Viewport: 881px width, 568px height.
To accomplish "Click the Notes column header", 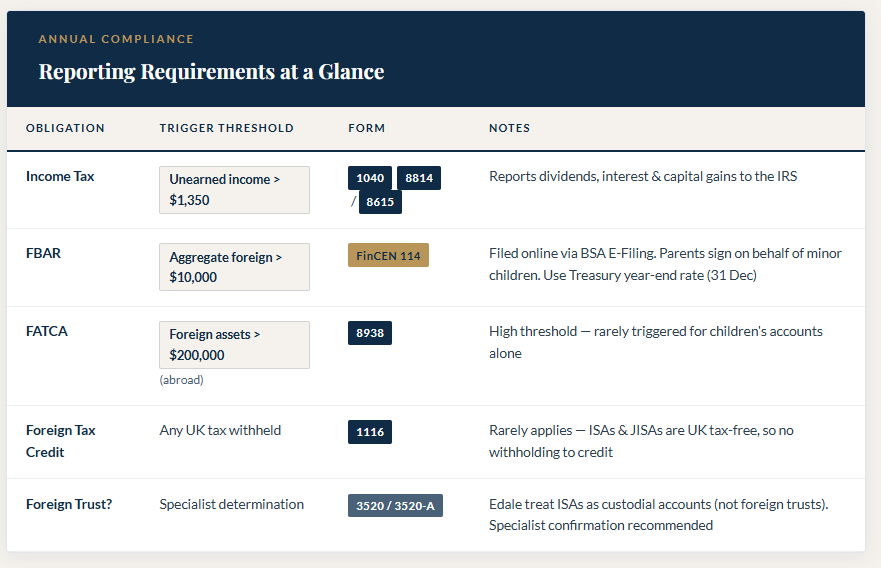I will (509, 128).
